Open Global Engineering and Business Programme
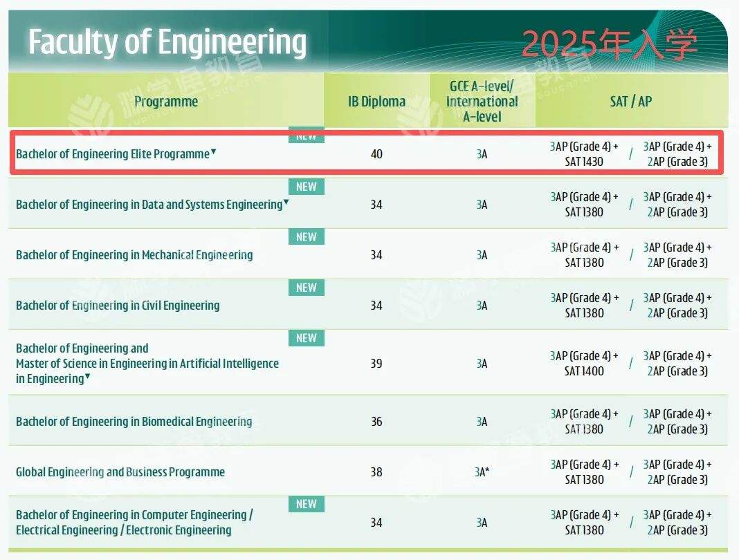Viewport: 739px width, 560px height. (x=120, y=472)
